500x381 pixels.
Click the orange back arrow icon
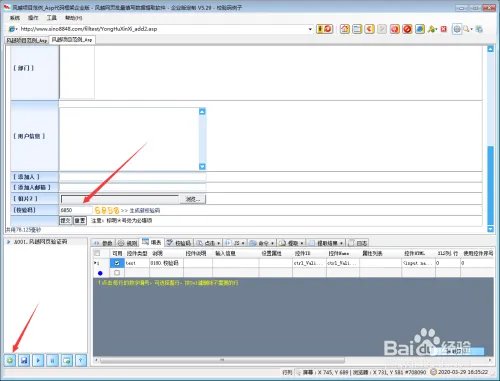tap(369, 29)
